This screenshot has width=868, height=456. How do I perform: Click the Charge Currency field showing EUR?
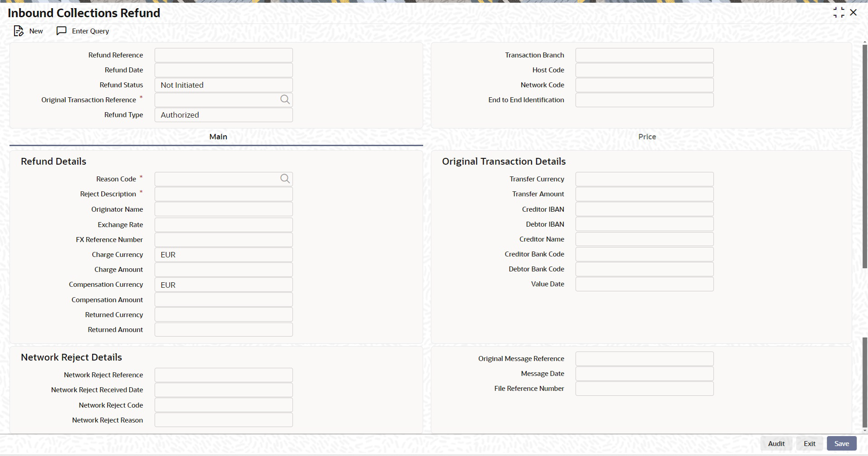[x=224, y=255]
